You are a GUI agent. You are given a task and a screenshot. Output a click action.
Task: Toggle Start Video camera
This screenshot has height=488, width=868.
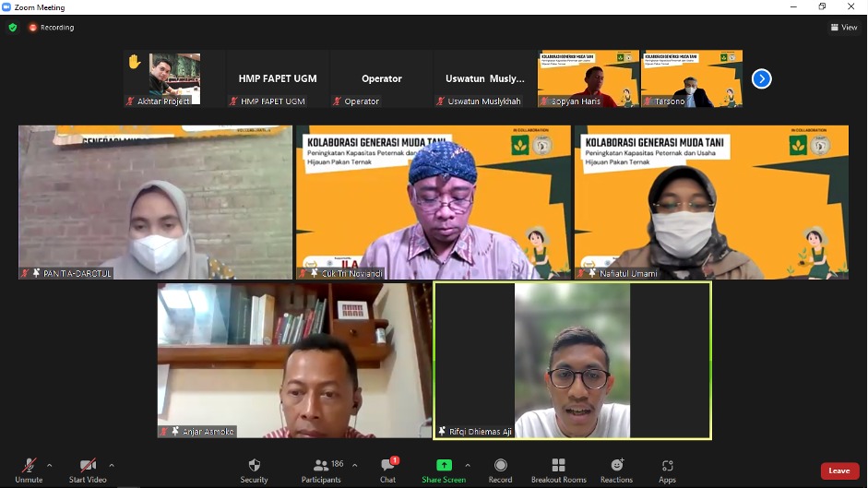tap(88, 470)
